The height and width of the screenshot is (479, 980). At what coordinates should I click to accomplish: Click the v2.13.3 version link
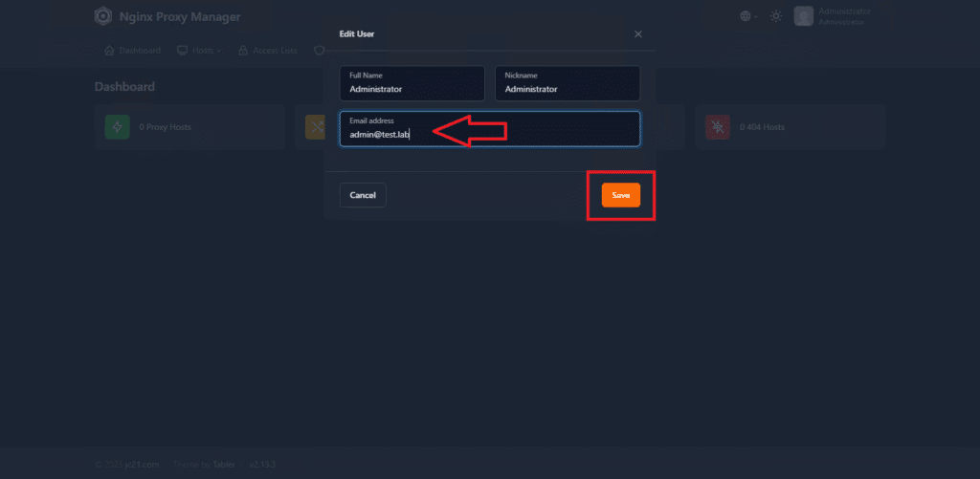click(x=262, y=464)
